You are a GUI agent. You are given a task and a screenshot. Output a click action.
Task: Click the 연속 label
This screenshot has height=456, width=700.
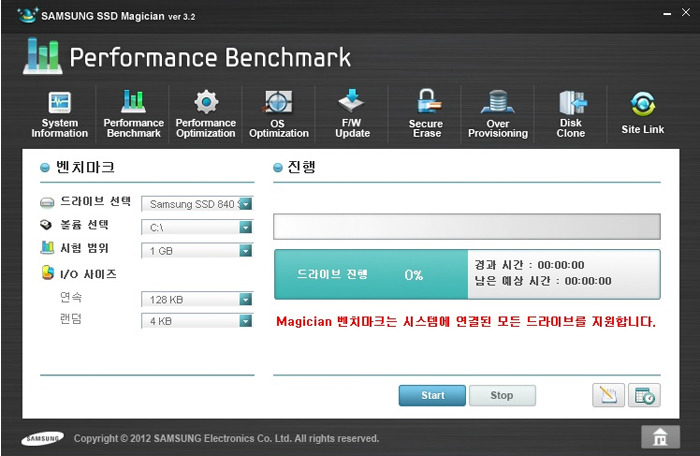(71, 297)
